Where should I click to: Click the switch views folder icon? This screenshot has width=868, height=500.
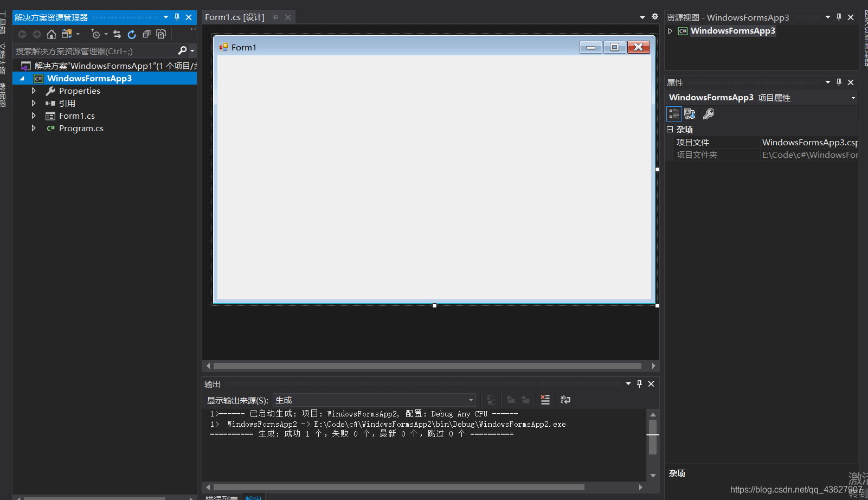67,34
